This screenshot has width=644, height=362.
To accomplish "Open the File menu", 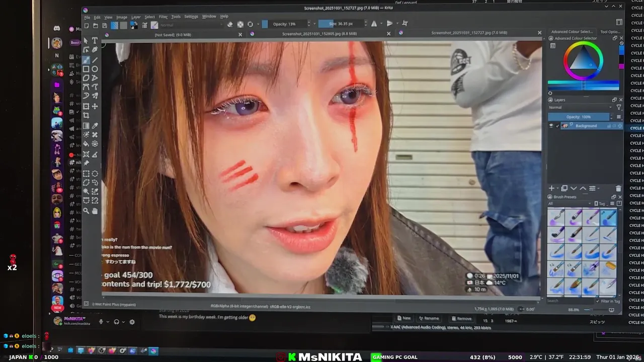I will pyautogui.click(x=87, y=17).
